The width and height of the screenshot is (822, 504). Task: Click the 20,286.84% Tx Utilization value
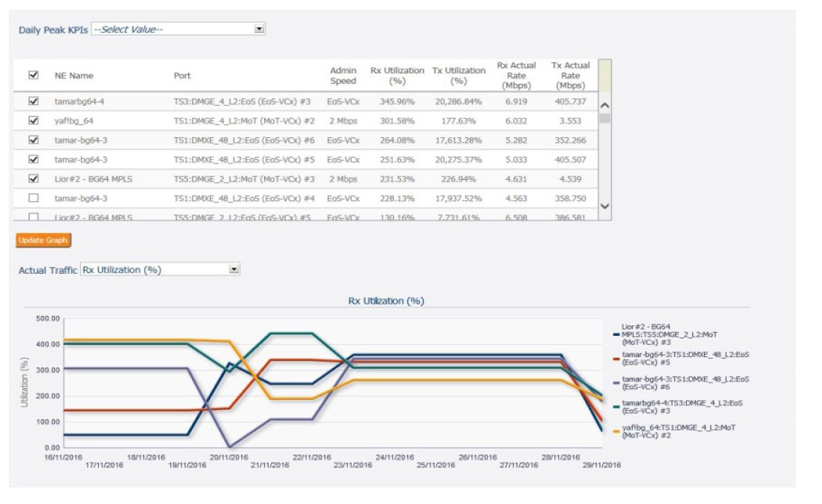(459, 101)
